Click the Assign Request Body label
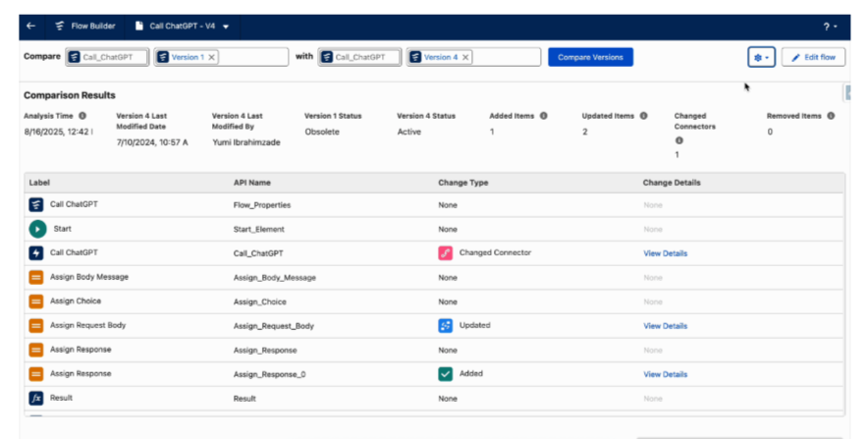868x439 pixels. 88,325
